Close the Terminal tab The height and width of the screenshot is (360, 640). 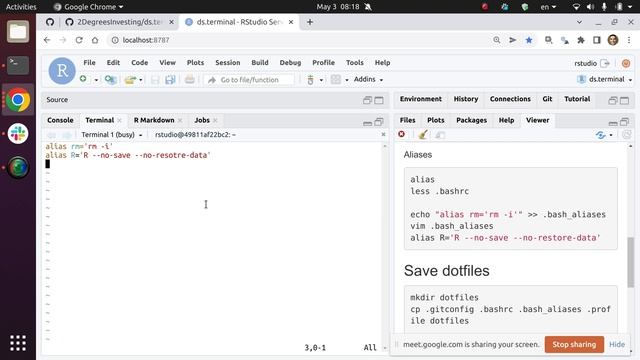tap(120, 120)
